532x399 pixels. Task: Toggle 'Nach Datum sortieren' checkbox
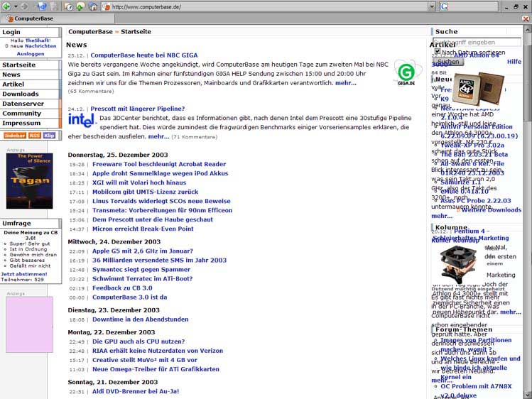[x=438, y=52]
